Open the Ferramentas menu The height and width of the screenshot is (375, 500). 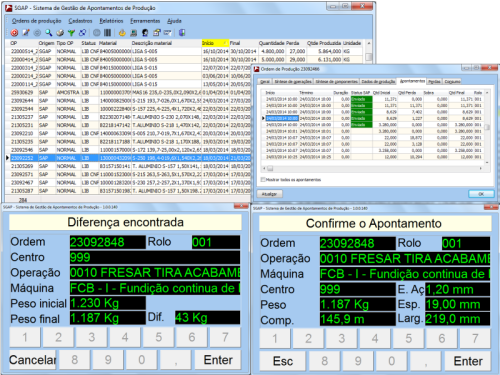point(145,21)
